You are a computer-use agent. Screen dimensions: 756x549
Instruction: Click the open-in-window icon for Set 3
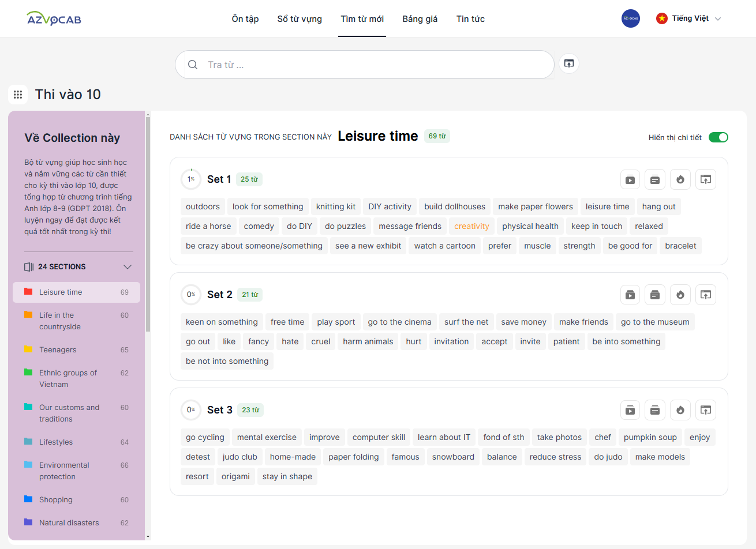(x=706, y=410)
